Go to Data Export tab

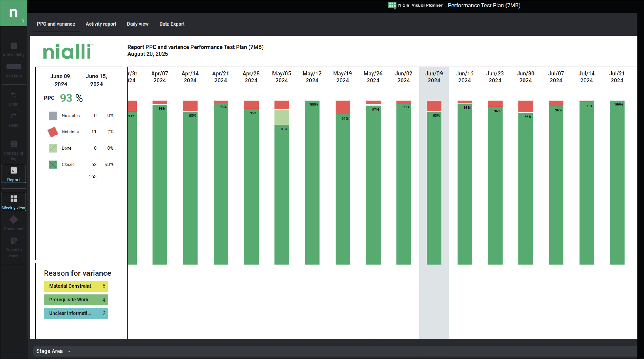click(172, 24)
